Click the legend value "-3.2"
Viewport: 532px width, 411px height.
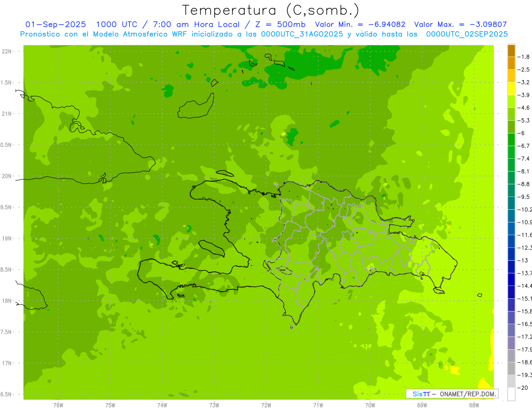[524, 82]
